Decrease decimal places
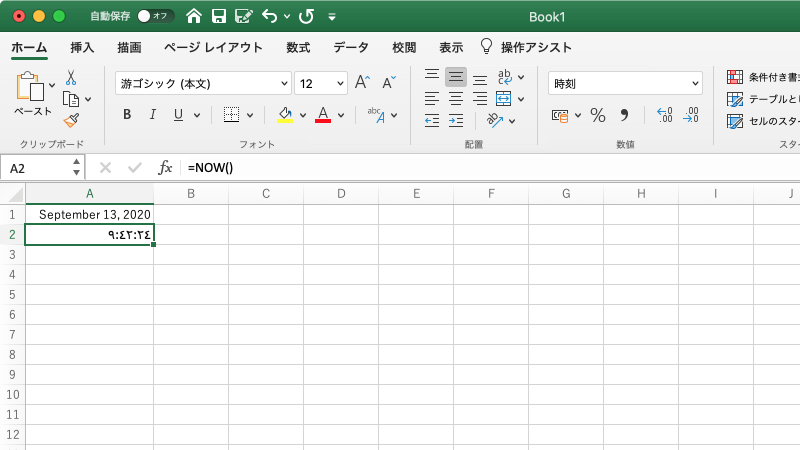 [691, 115]
